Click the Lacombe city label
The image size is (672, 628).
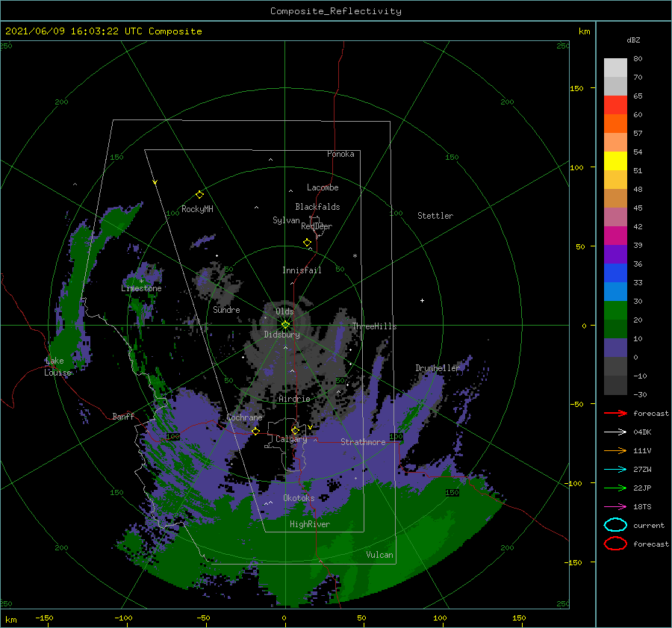323,187
